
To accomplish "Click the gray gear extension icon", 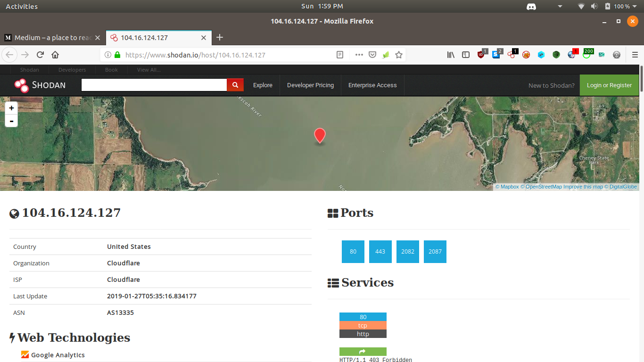I will [x=617, y=55].
